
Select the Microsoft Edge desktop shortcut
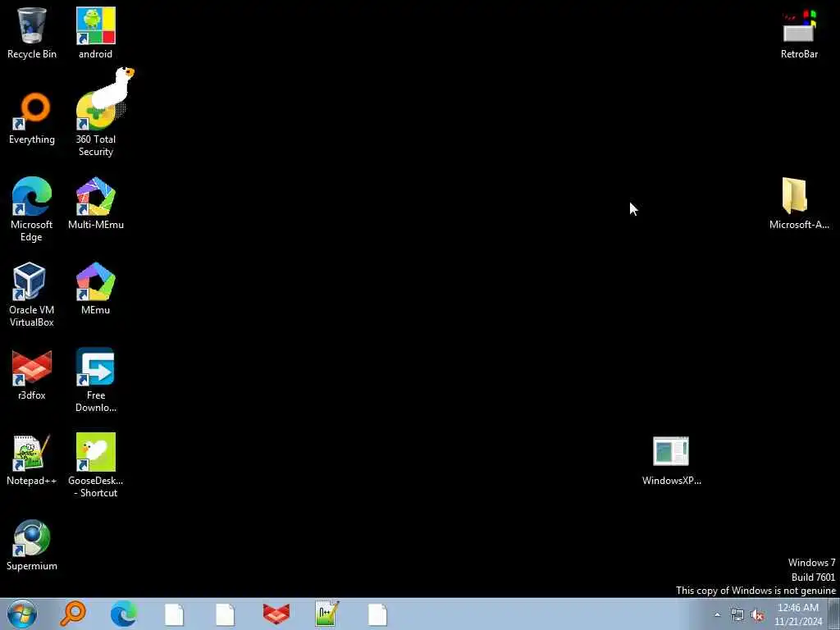[32, 209]
